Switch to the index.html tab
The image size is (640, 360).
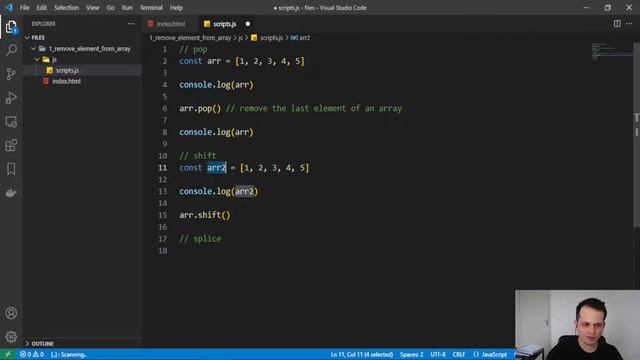coord(171,24)
